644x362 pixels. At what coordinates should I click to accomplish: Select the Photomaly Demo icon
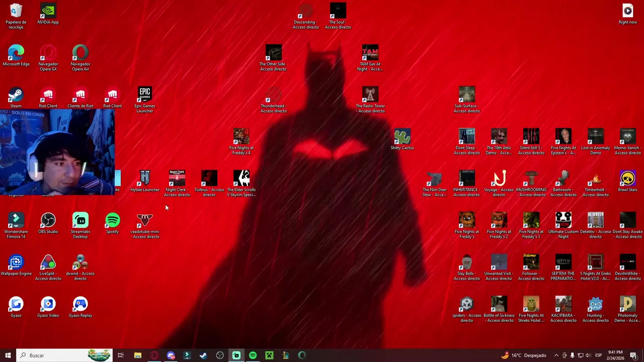628,309
